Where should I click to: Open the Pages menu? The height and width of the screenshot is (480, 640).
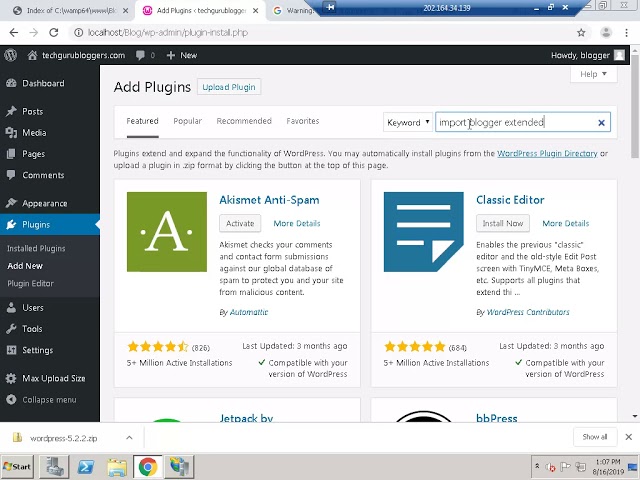coord(33,154)
